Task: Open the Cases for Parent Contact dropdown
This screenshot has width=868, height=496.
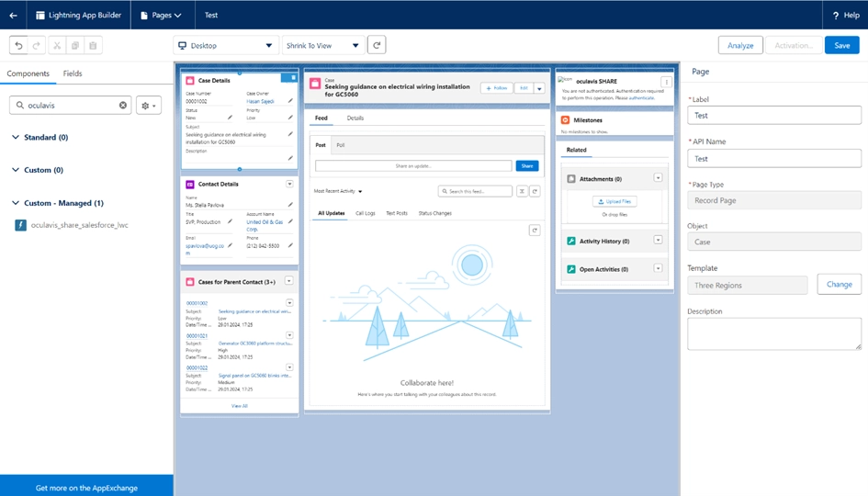Action: (289, 281)
